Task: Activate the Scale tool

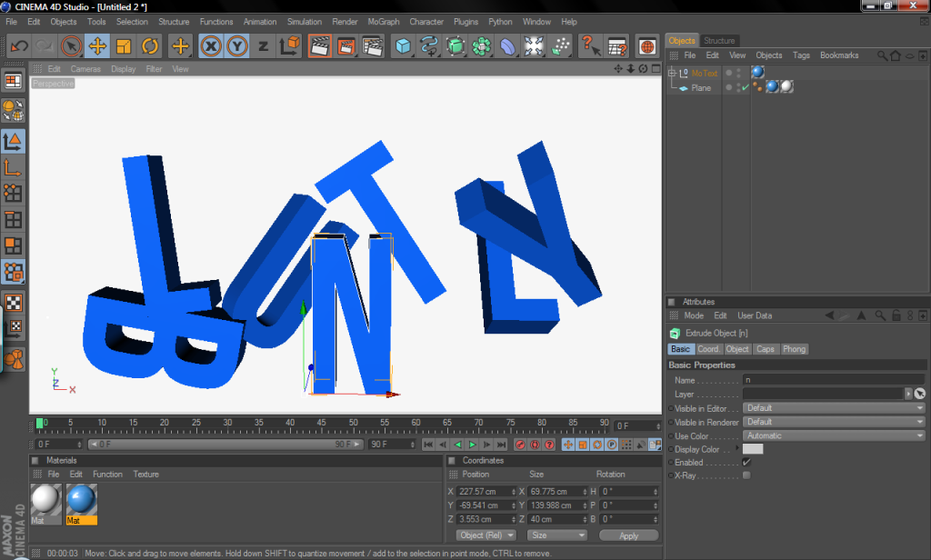Action: (124, 45)
